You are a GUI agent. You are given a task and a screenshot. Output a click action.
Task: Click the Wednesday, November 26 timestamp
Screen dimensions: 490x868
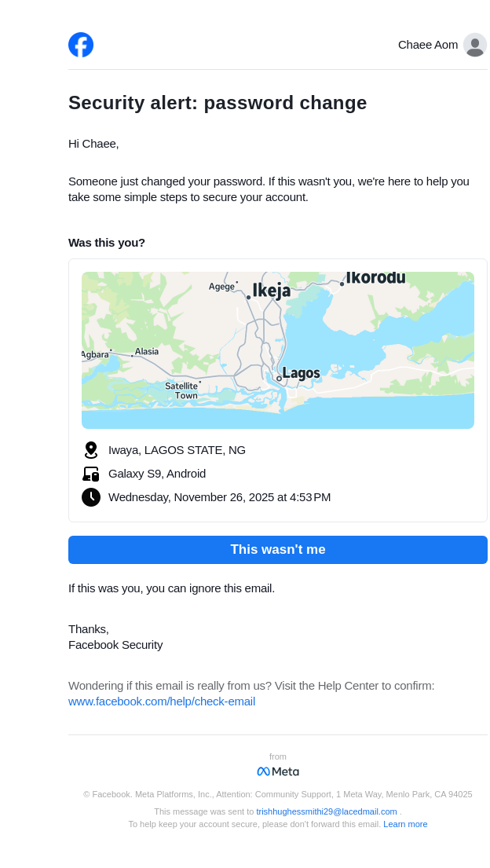(219, 497)
